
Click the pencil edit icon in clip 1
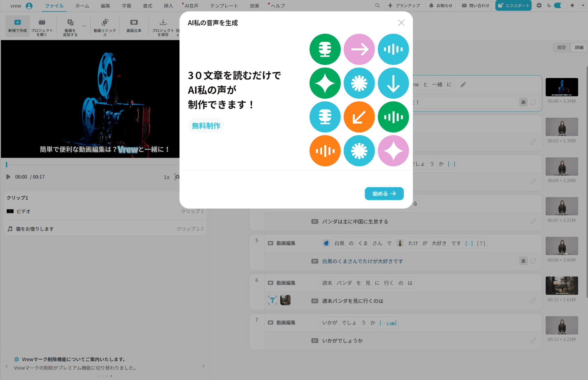463,85
